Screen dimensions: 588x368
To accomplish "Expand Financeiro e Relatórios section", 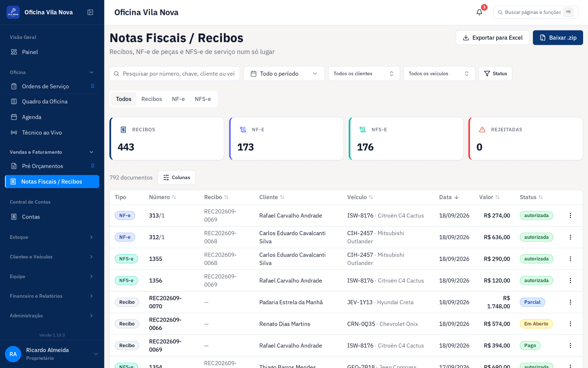I will 52,296.
